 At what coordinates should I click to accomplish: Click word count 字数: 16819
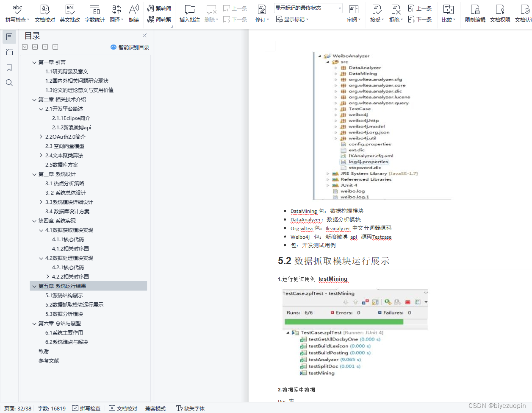pyautogui.click(x=52, y=408)
